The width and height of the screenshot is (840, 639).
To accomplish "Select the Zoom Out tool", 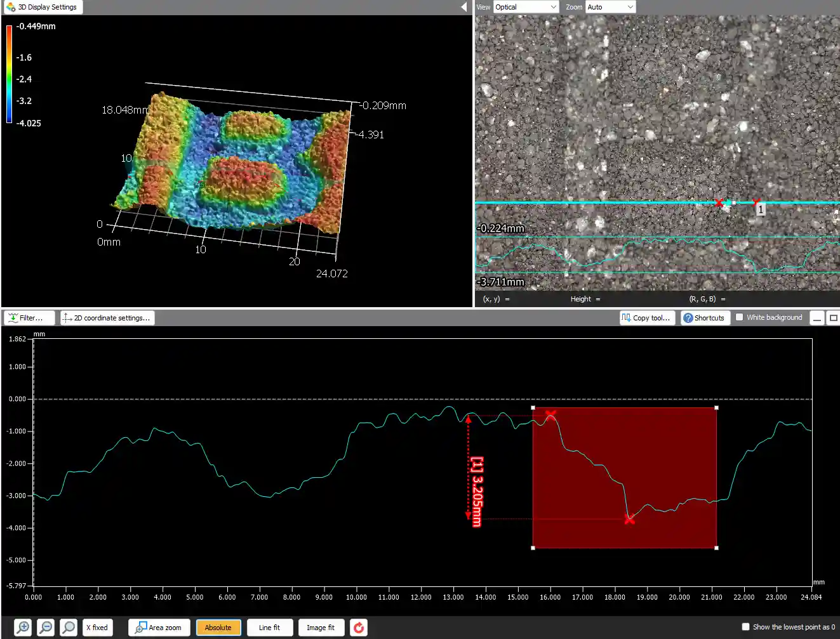I will (45, 627).
